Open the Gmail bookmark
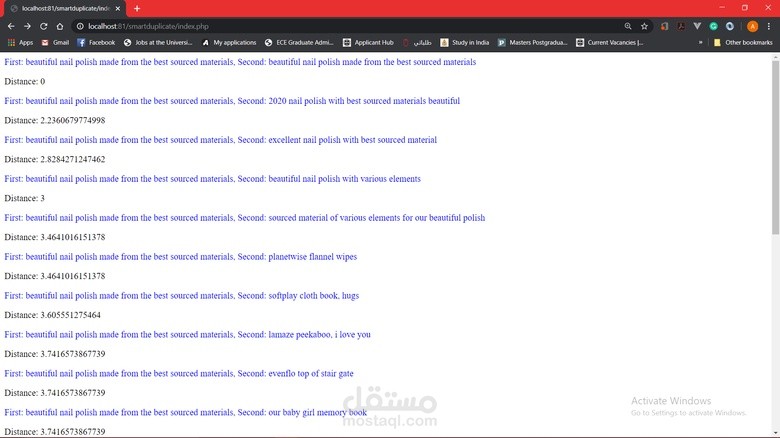 (55, 43)
